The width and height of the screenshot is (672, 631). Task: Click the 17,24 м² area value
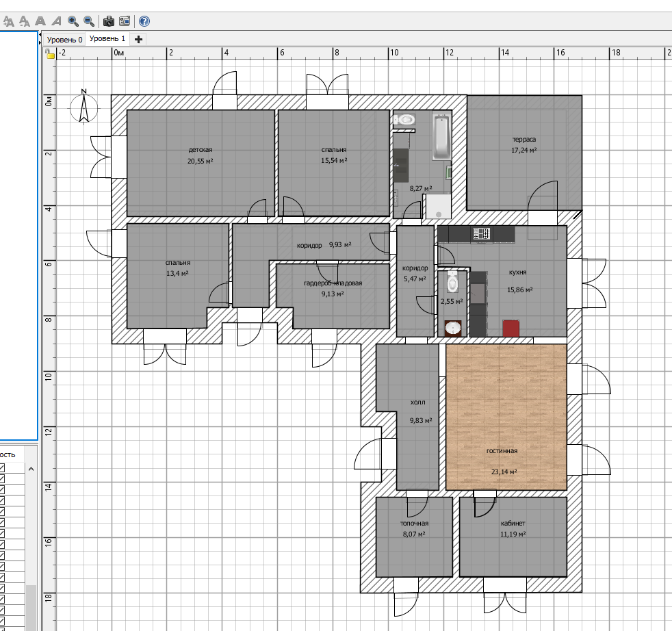pyautogui.click(x=524, y=150)
